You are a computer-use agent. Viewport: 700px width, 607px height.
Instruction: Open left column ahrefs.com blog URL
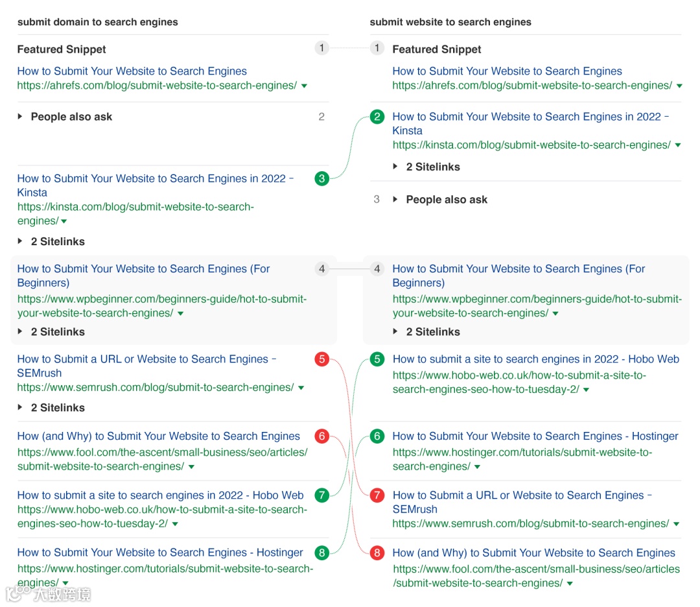[x=157, y=86]
